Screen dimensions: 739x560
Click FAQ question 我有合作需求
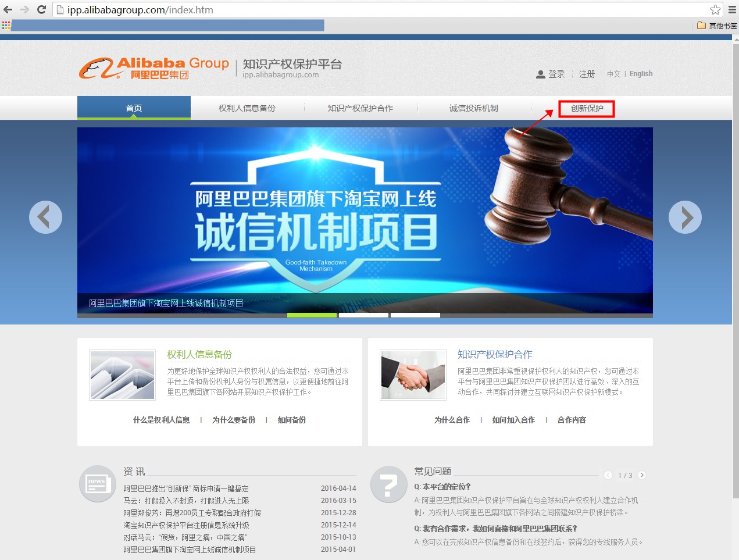point(495,529)
